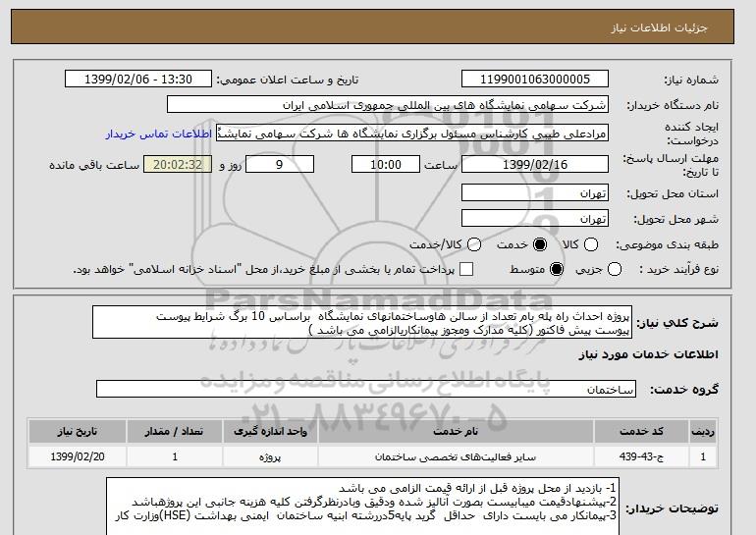Click the کد خدمت column header
756x535 pixels.
coord(641,431)
